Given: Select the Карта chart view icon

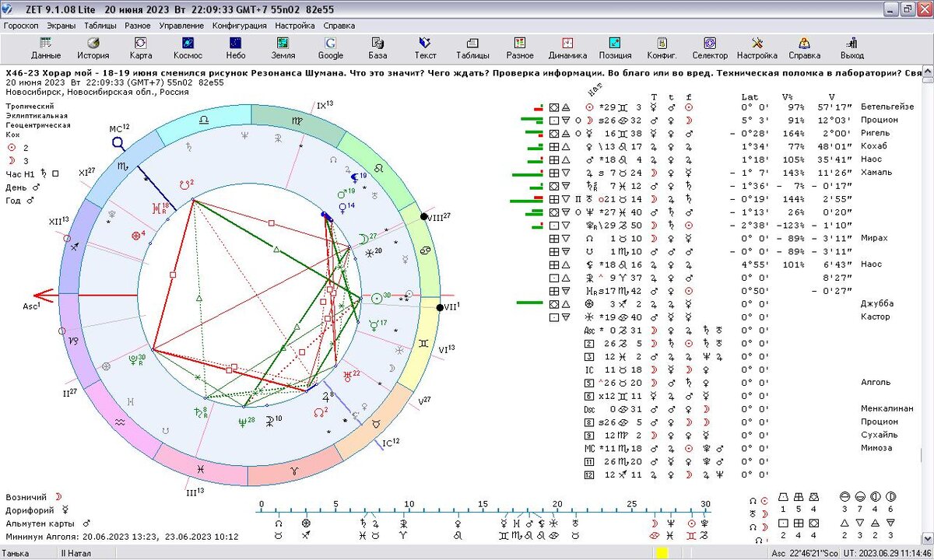Looking at the screenshot, I should pyautogui.click(x=141, y=48).
